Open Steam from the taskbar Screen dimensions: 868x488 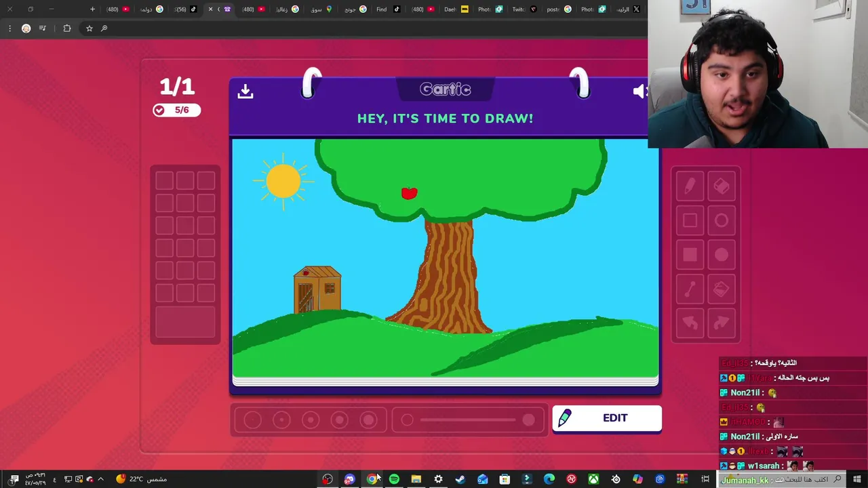(x=460, y=479)
